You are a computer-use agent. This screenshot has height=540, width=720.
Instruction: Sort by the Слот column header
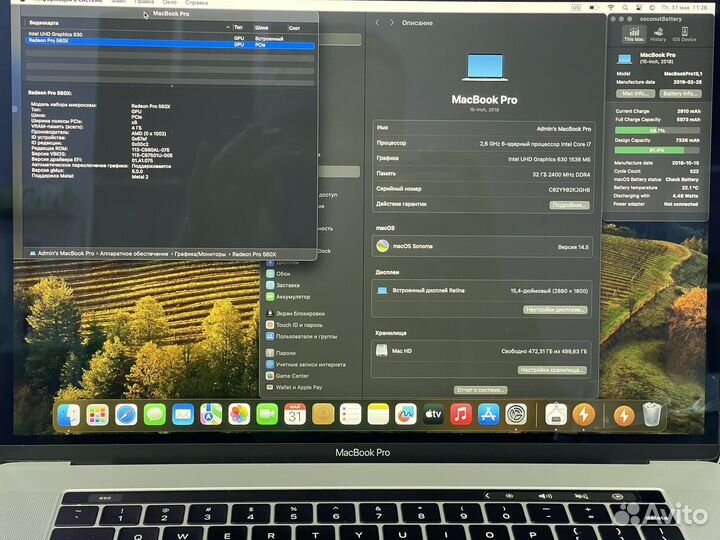point(294,28)
